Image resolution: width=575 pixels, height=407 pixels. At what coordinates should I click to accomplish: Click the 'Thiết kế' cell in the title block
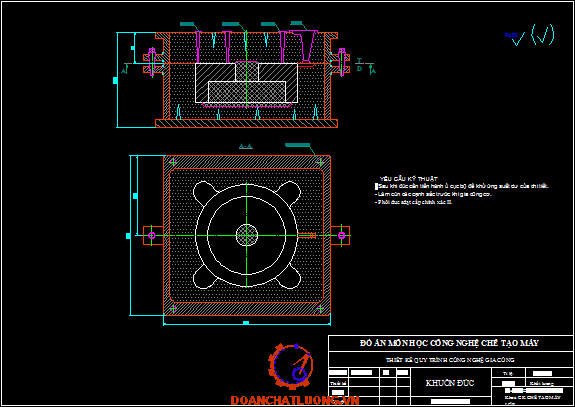click(338, 383)
